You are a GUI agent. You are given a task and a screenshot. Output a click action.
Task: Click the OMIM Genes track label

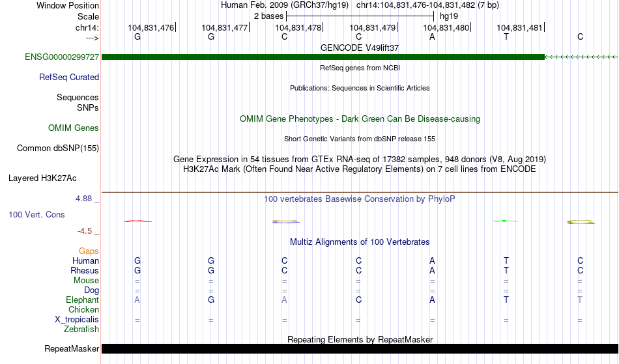point(74,128)
